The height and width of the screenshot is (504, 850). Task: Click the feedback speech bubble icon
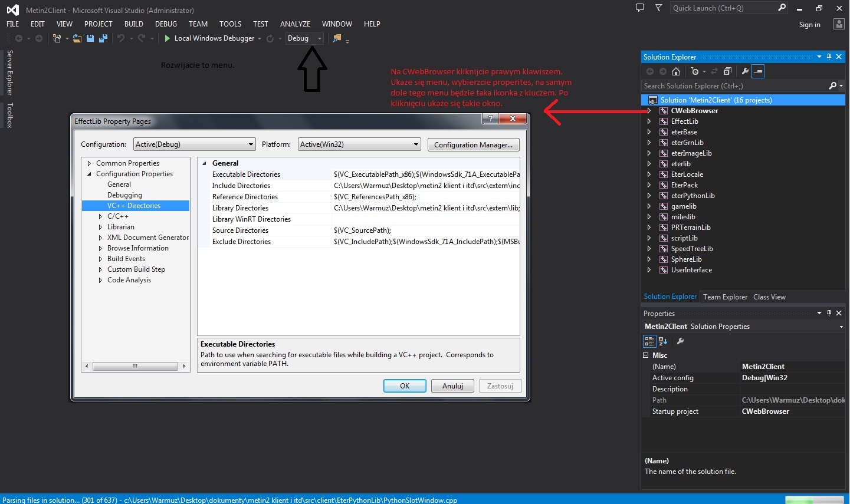(640, 8)
